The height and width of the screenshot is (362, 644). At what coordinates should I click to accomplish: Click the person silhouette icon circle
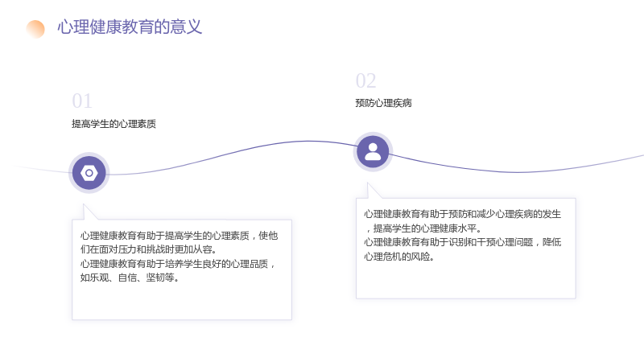click(373, 152)
